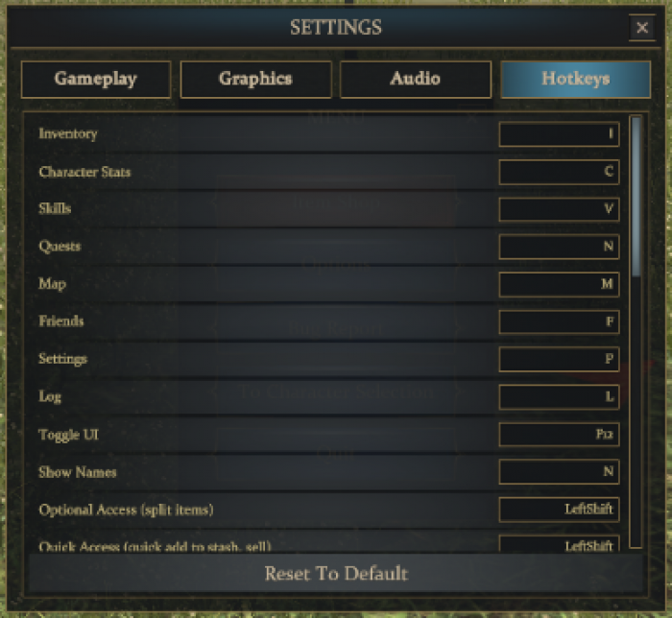The height and width of the screenshot is (618, 672).
Task: Select the Hotkeys tab
Action: click(x=576, y=80)
